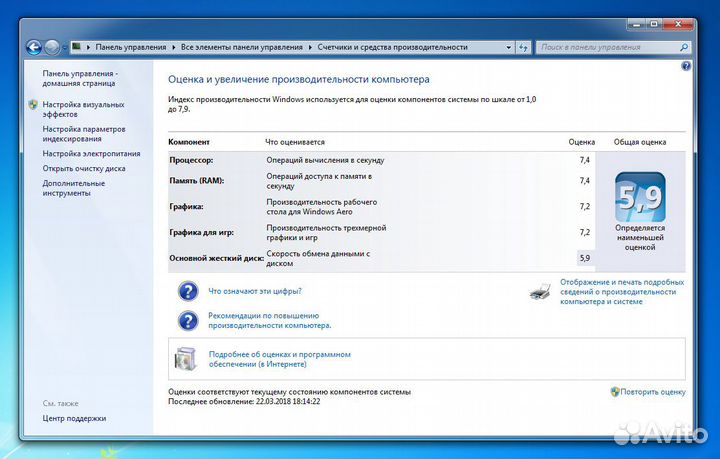Click the printer icon for detailed system information
The height and width of the screenshot is (459, 720).
click(540, 291)
